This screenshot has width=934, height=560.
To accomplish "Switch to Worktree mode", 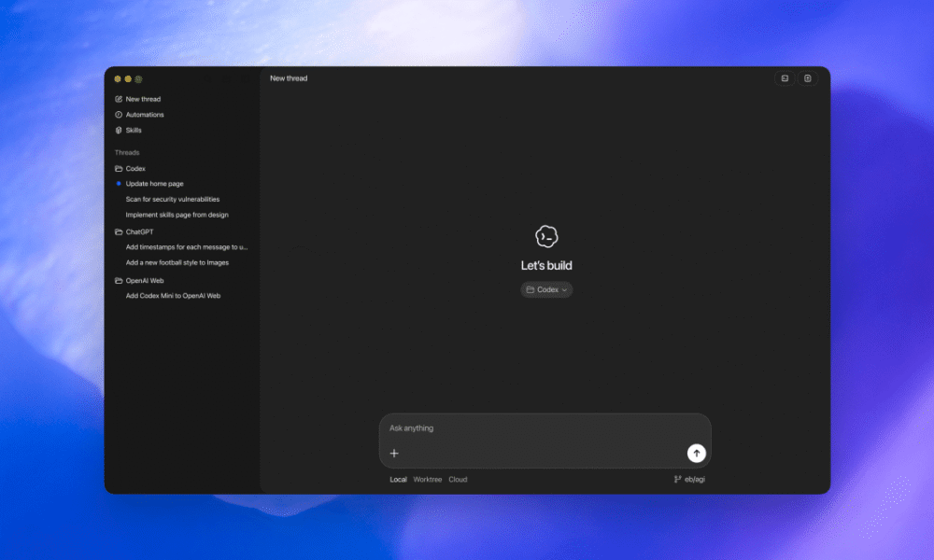I will point(428,480).
